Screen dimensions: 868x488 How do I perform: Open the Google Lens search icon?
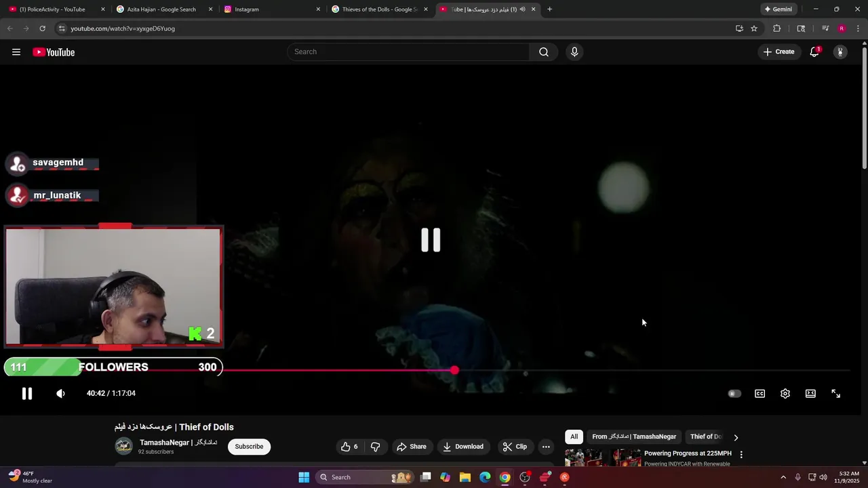point(801,28)
